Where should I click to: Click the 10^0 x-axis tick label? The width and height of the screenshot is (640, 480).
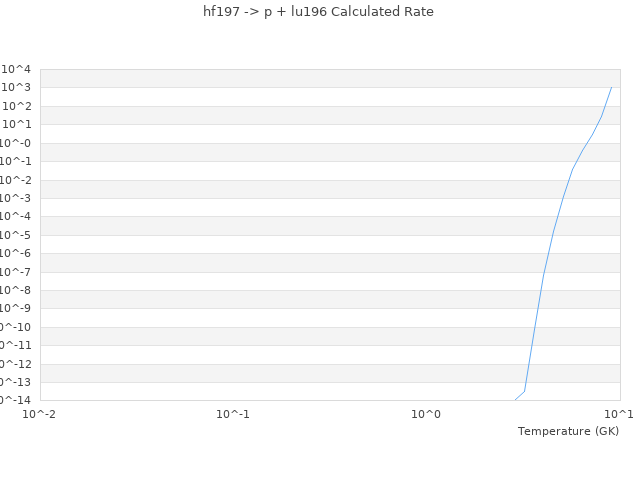pos(426,414)
